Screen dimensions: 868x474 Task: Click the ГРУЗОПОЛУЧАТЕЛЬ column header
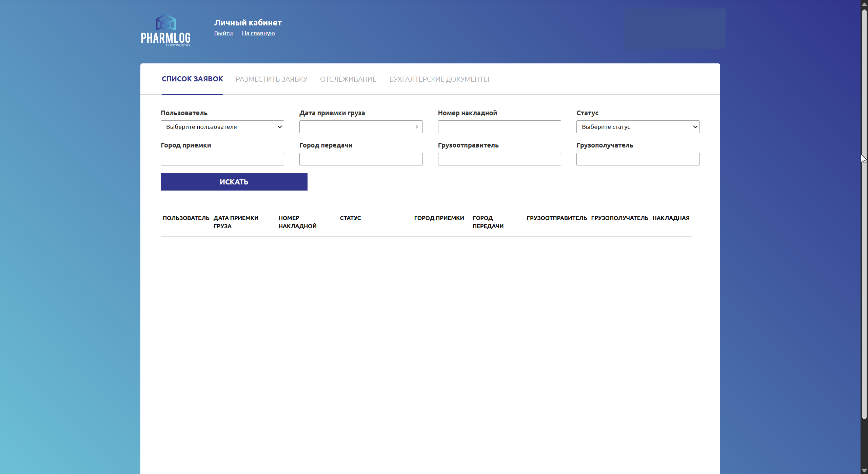click(x=619, y=218)
